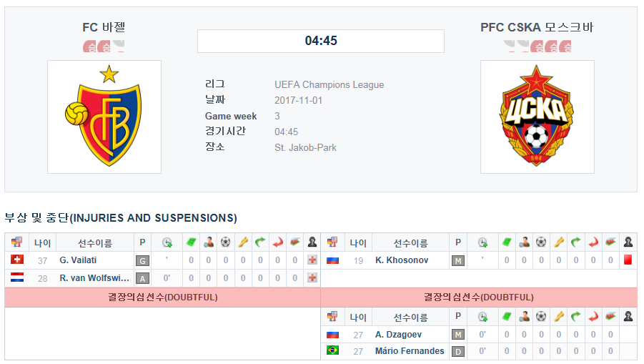This screenshot has width=644, height=364.
Task: Click the 04:45 kickoff time box
Action: coord(321,41)
